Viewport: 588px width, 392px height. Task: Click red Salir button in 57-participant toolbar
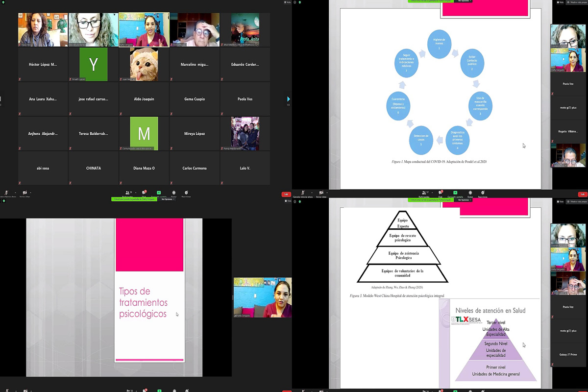(x=582, y=195)
